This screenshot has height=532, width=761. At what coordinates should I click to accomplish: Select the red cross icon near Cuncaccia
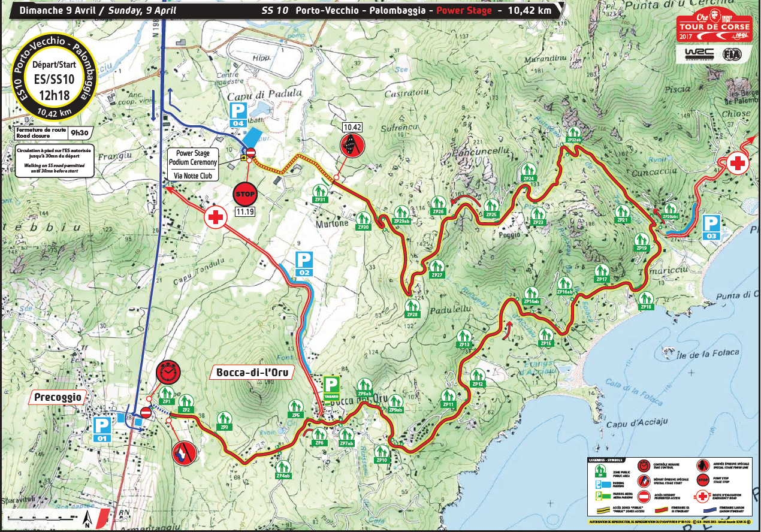coord(738,162)
